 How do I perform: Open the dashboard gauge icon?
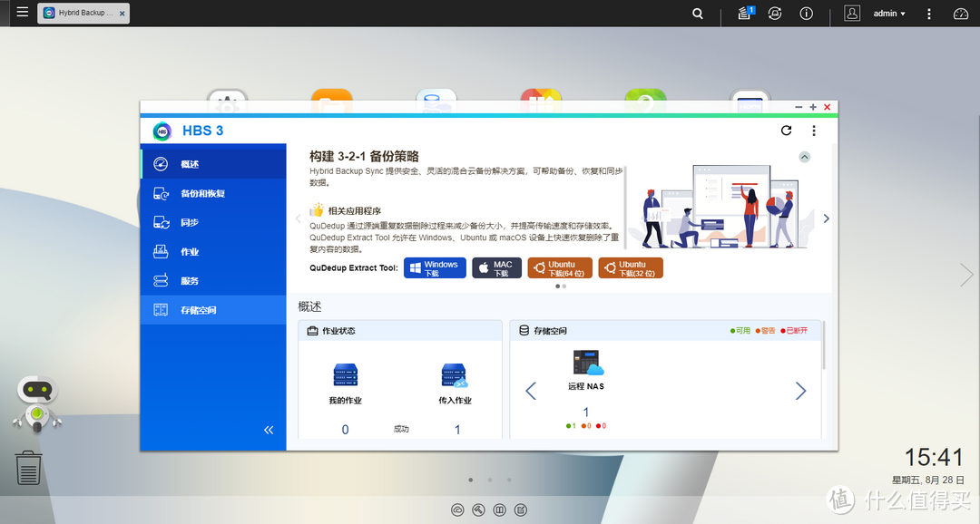[961, 13]
